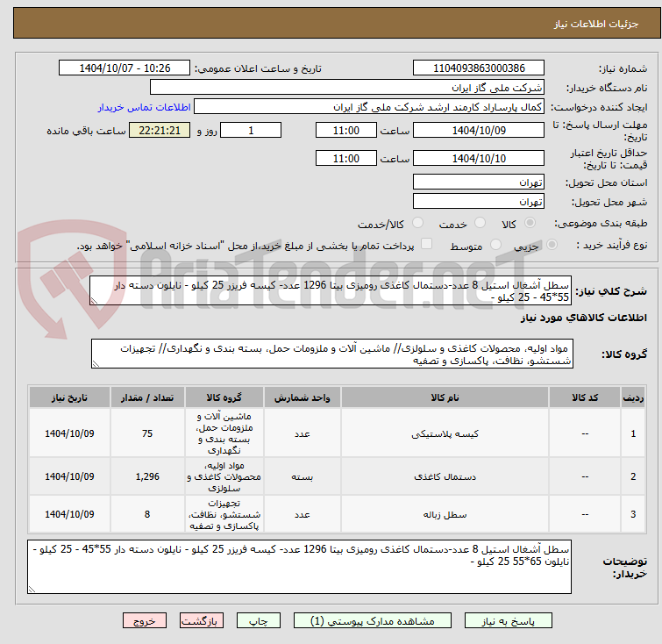
Task: Click quantity 75 in row 1
Action: point(147,433)
